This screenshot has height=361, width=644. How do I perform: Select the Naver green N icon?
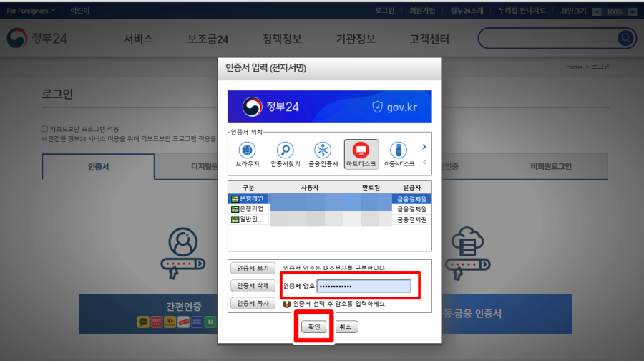tap(210, 322)
